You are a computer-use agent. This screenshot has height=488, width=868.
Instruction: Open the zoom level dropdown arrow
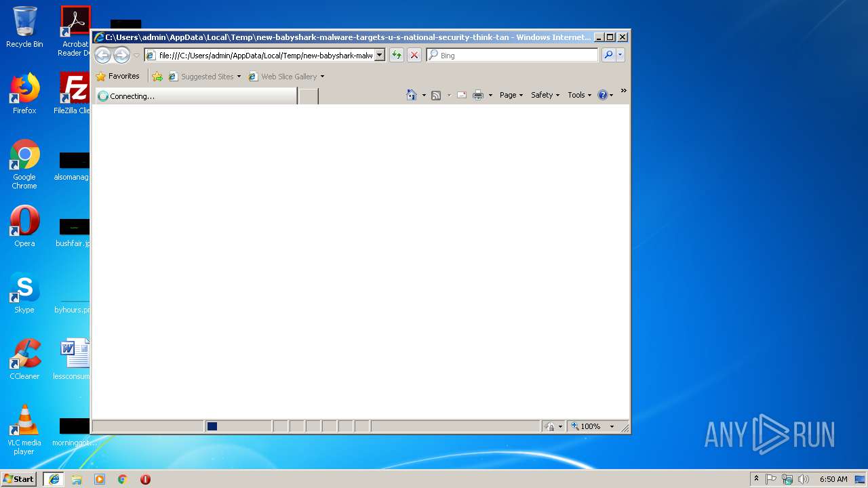[612, 426]
